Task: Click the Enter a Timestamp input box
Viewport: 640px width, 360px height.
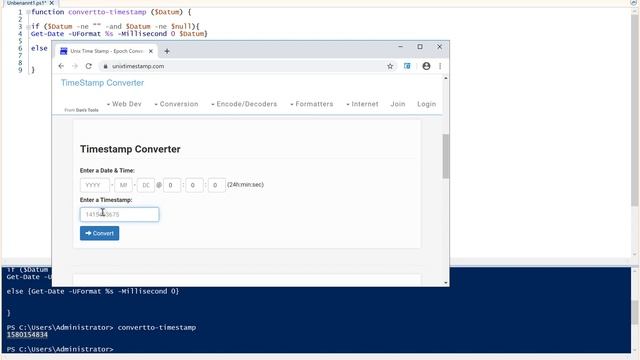Action: [119, 214]
